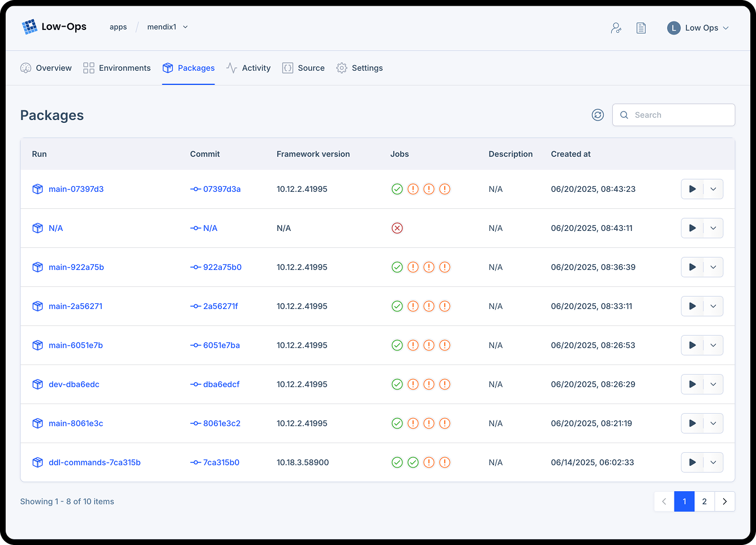This screenshot has height=545, width=756.
Task: Open the main-6051e7b run link
Action: (x=76, y=345)
